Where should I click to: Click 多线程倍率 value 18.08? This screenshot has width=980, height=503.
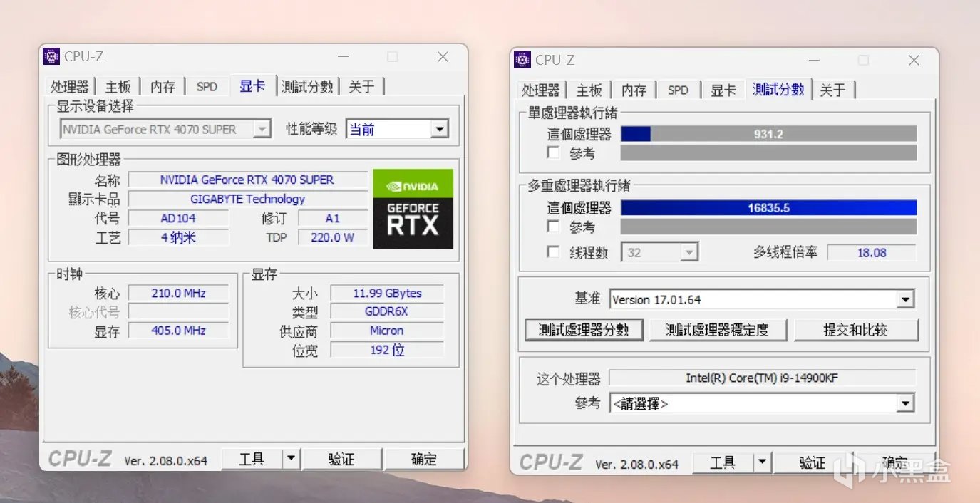(872, 252)
